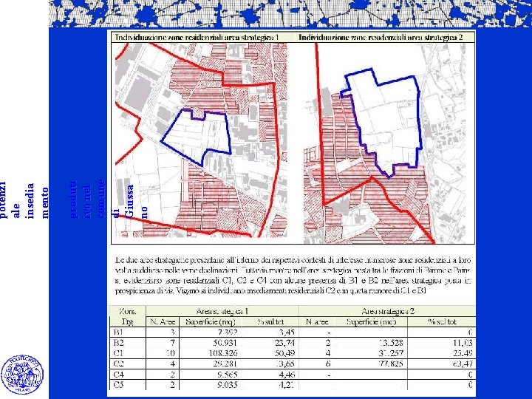Select the 'C4' zone row label
The width and height of the screenshot is (532, 399).
(x=119, y=375)
